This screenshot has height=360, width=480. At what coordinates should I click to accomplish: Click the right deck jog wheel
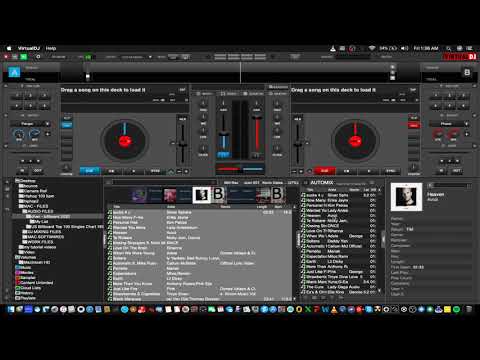(x=355, y=141)
